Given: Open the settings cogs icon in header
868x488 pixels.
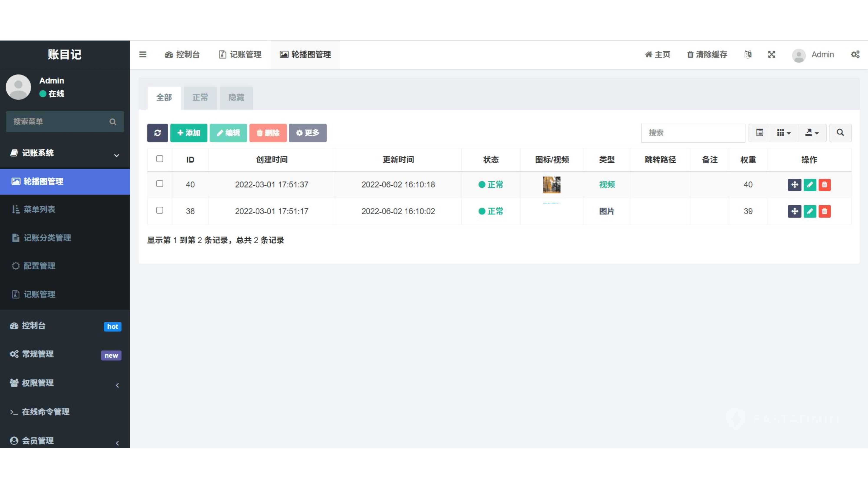Looking at the screenshot, I should pos(855,54).
